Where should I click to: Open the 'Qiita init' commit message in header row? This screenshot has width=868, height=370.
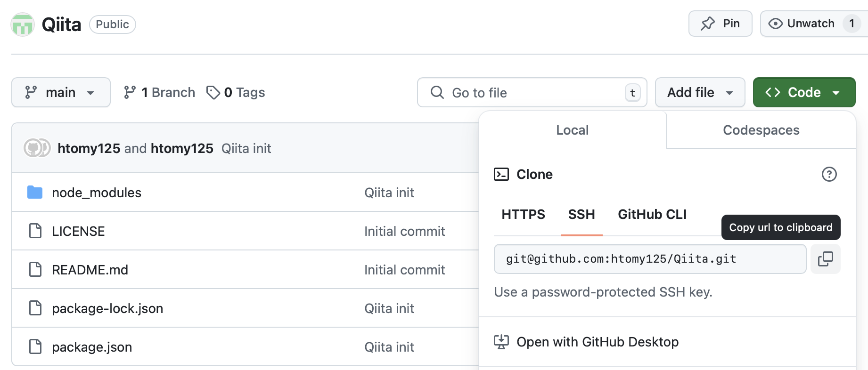coord(246,148)
